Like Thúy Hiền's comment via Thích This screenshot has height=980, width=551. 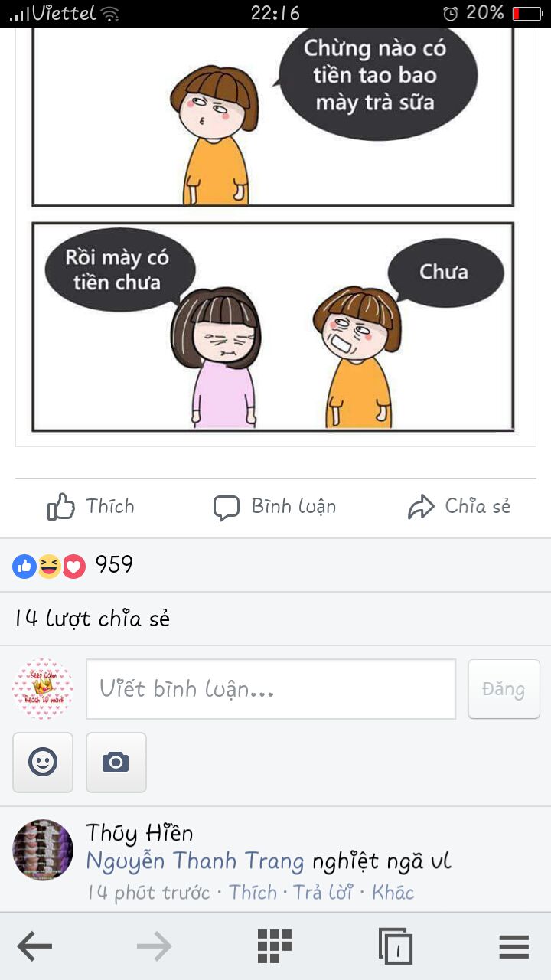pyautogui.click(x=253, y=893)
